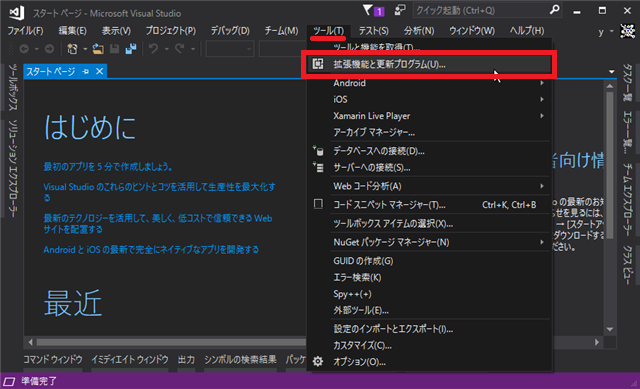The image size is (640, 389).
Task: Click the New Project toolbar icon
Action: point(72,49)
